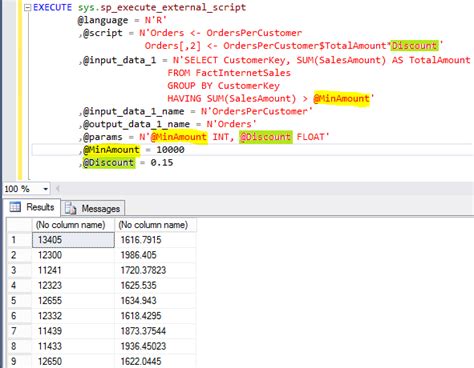This screenshot has height=368, width=474.
Task: Select cell 11433
Action: tap(73, 346)
